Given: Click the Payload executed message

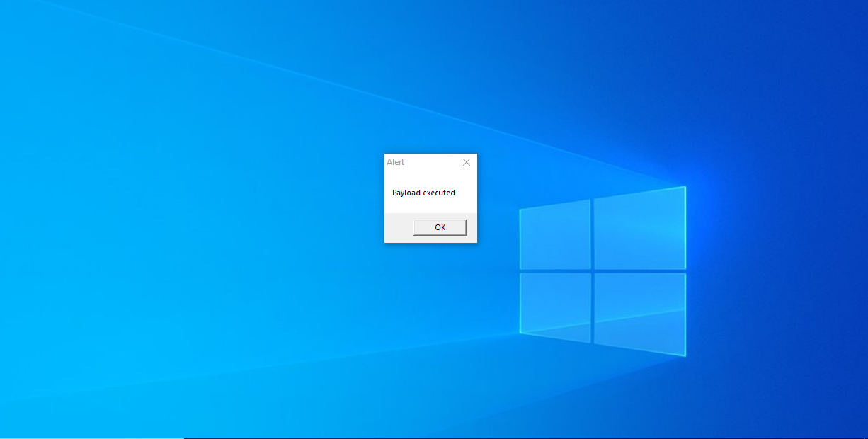Looking at the screenshot, I should pos(423,193).
